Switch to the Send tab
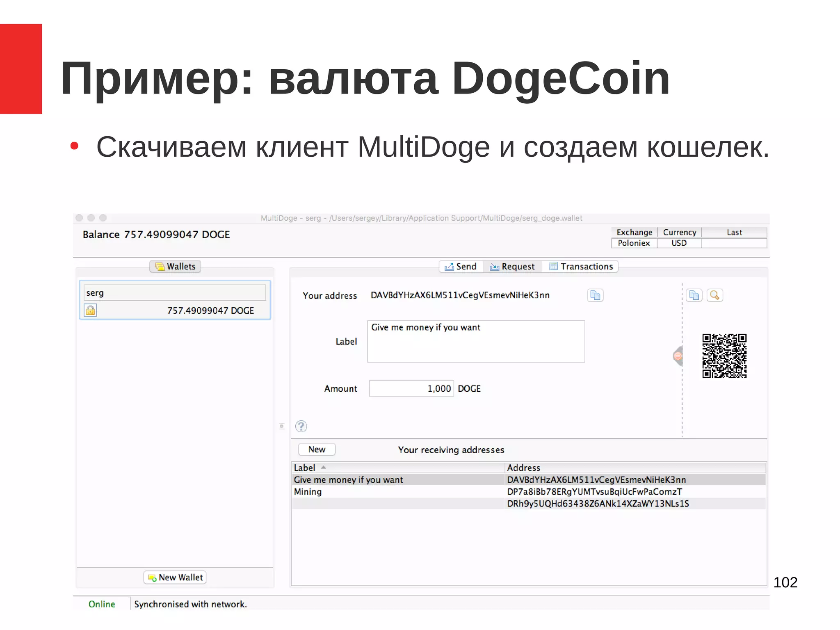Screen dimensions: 840x630 (461, 267)
